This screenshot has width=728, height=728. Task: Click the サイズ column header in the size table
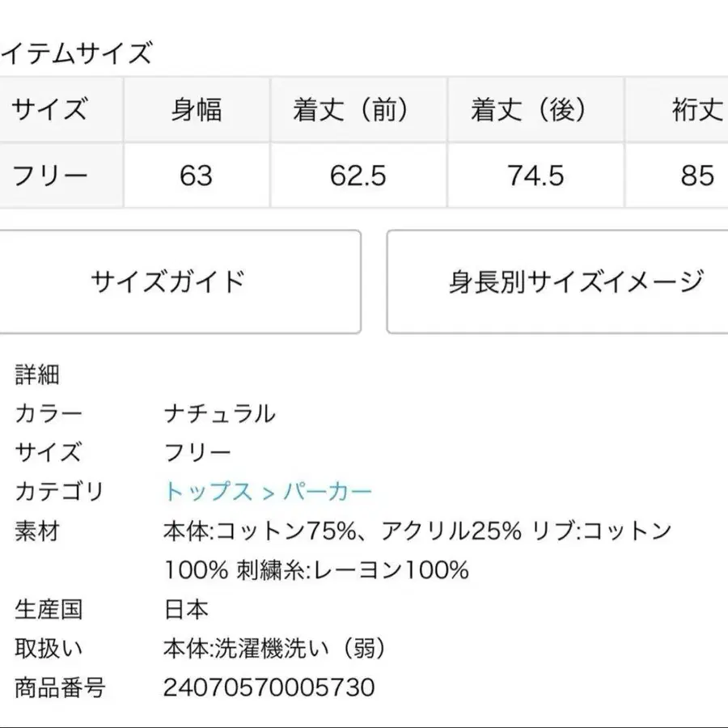[49, 110]
